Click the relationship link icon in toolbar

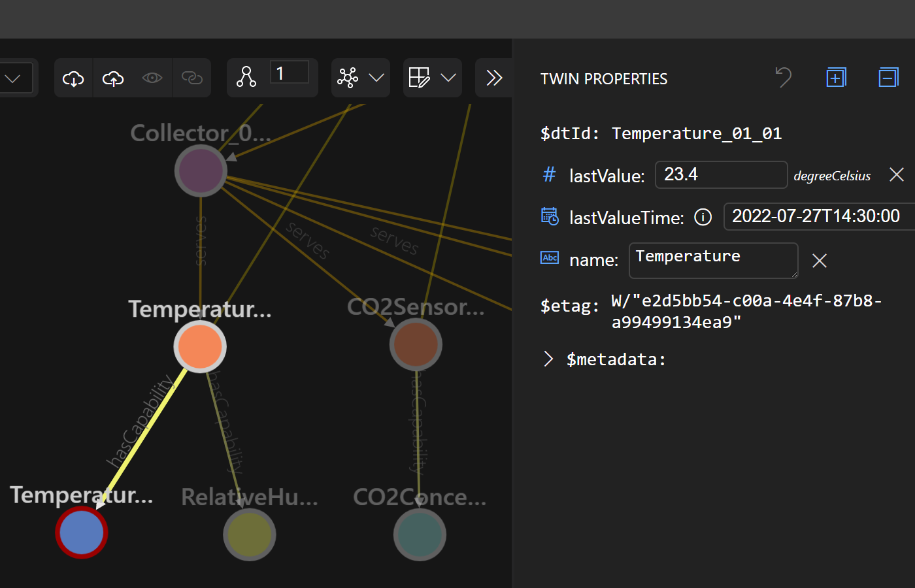191,78
